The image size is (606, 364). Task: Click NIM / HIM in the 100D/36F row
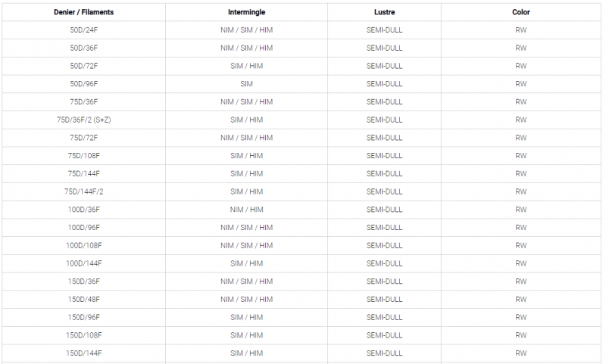click(x=246, y=210)
